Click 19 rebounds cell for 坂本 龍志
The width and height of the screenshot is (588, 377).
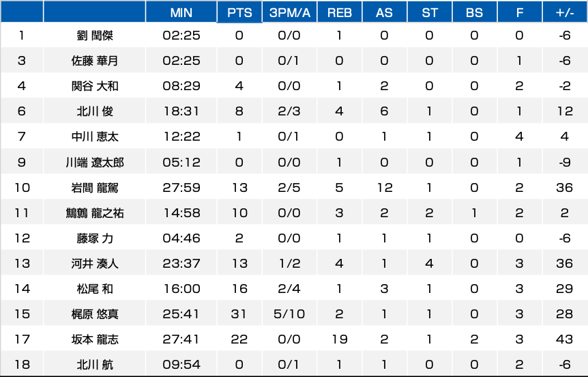point(340,339)
